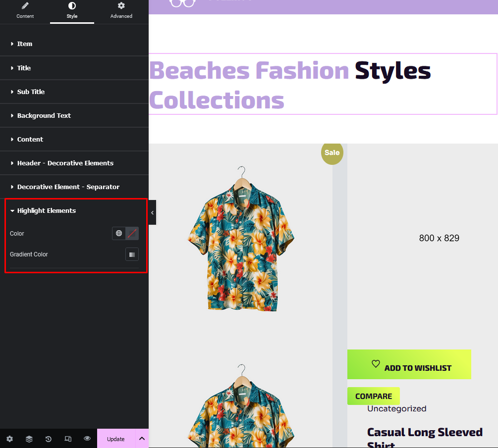Select the Beaches Fashion Styles Collections heading

click(323, 84)
